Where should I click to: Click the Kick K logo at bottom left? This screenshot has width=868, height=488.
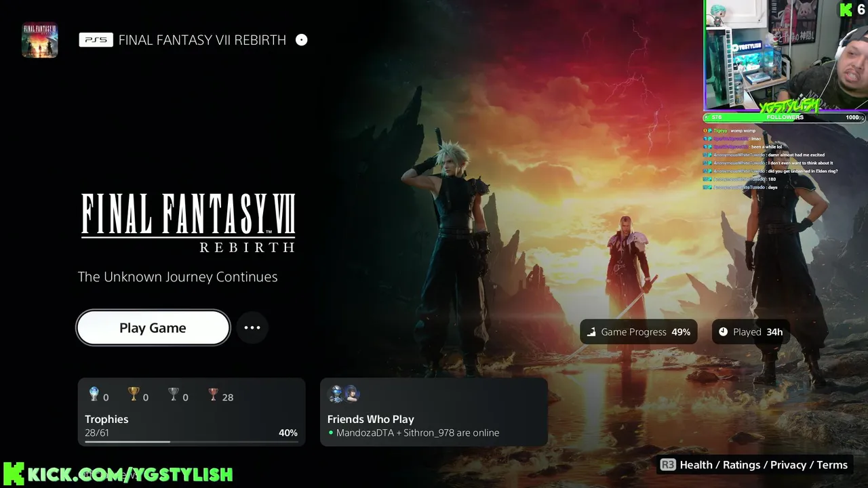click(13, 474)
